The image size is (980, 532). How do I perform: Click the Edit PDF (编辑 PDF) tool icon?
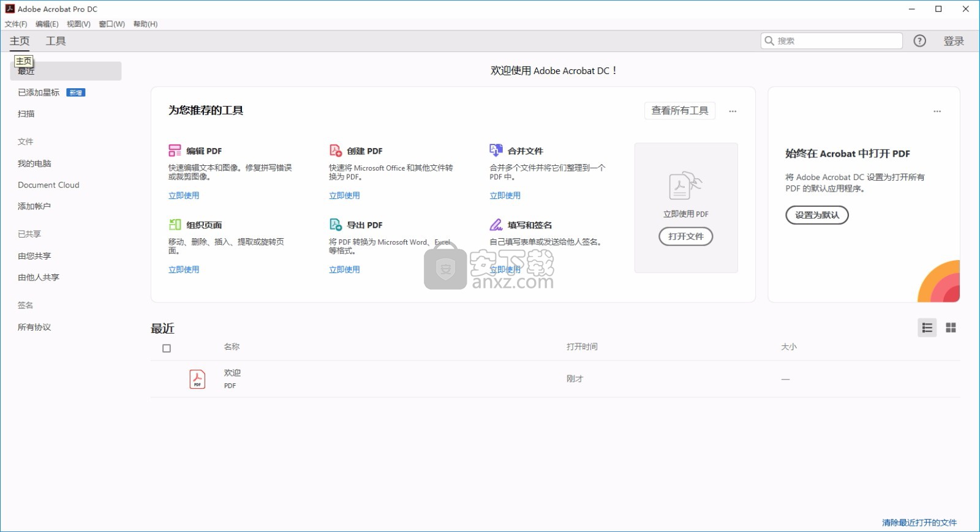pyautogui.click(x=175, y=151)
